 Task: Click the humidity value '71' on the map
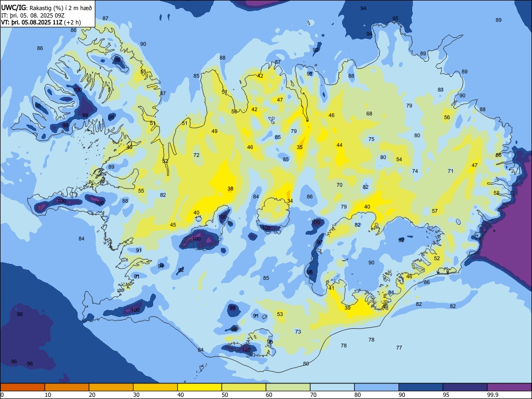tap(451, 171)
